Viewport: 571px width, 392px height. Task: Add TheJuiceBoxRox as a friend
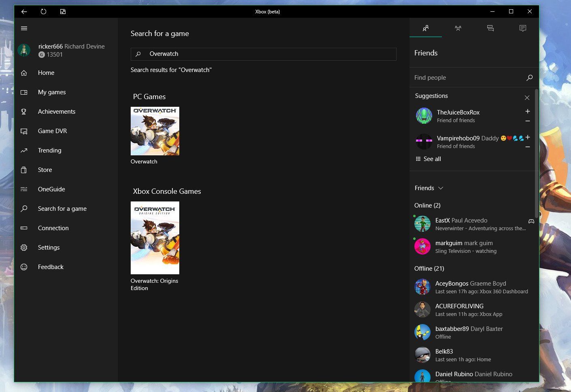click(x=527, y=111)
